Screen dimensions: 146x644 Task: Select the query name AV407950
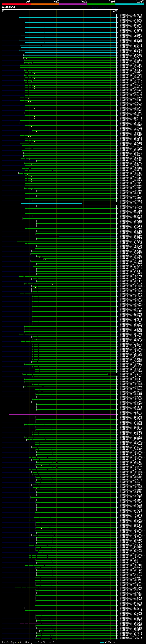click(8, 8)
